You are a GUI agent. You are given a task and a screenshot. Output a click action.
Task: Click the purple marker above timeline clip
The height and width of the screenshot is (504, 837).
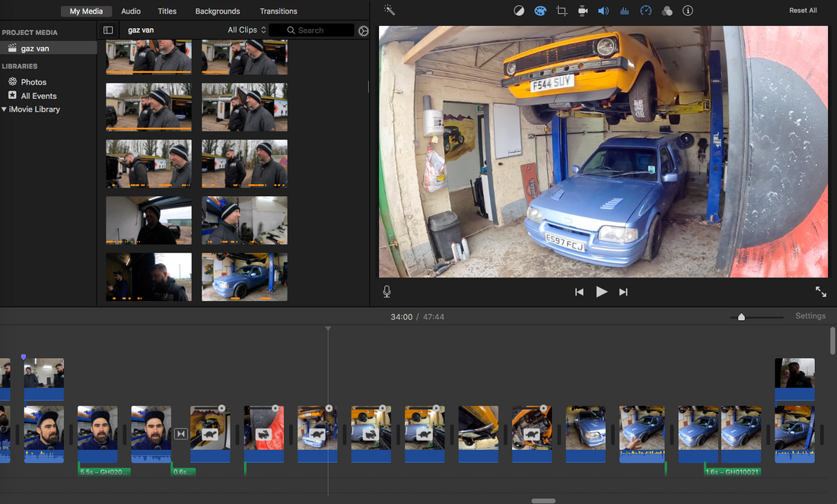[x=24, y=357]
